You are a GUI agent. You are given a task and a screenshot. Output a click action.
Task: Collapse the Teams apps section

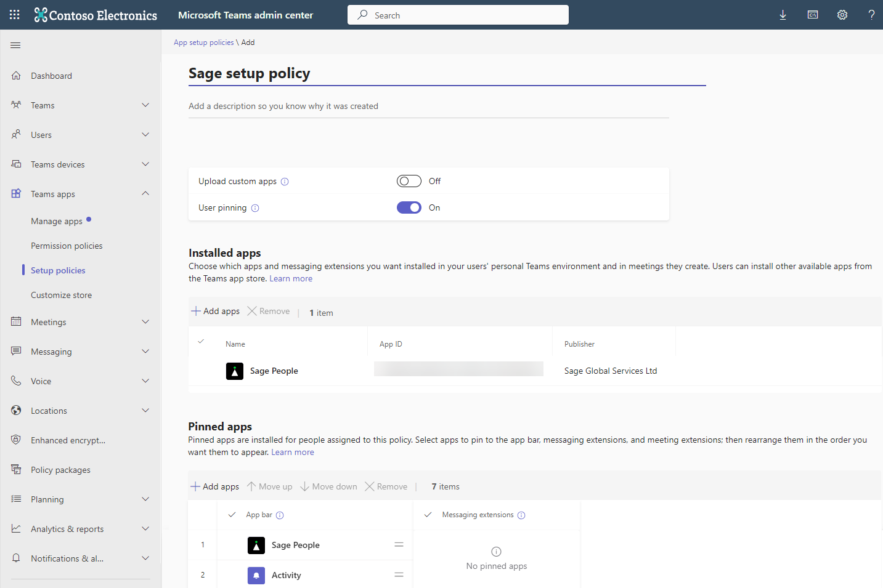[x=145, y=194]
